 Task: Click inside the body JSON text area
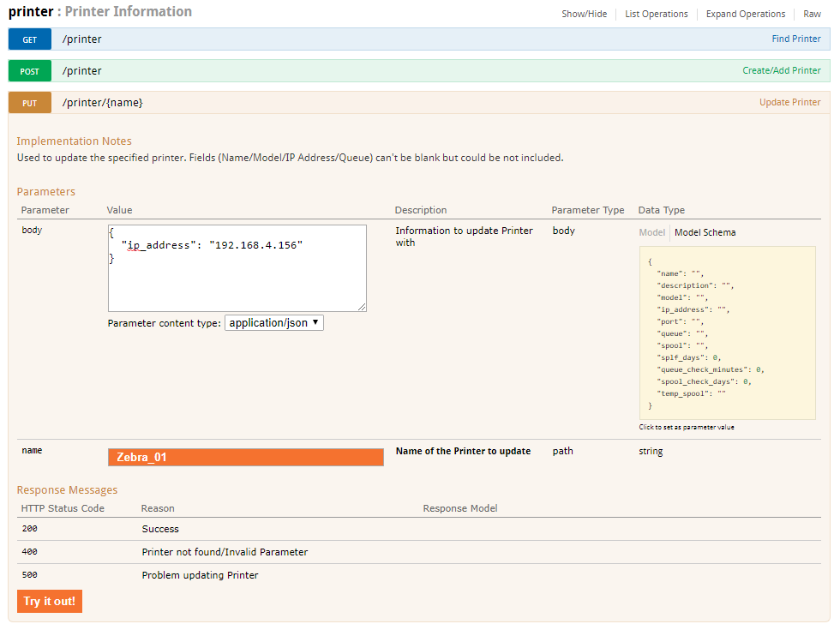pyautogui.click(x=237, y=268)
